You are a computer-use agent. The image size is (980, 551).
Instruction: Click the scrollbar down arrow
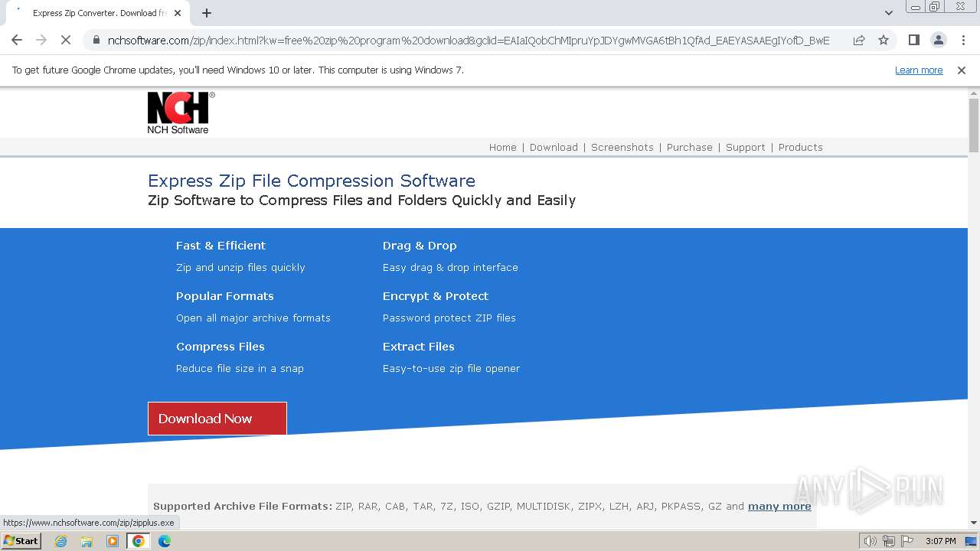[x=974, y=523]
